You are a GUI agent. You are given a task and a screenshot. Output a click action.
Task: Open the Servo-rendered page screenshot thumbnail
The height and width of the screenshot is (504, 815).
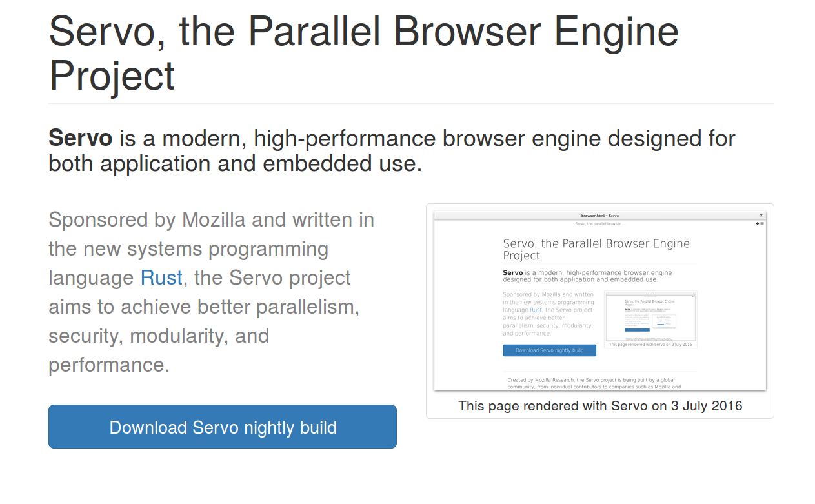[x=600, y=301]
